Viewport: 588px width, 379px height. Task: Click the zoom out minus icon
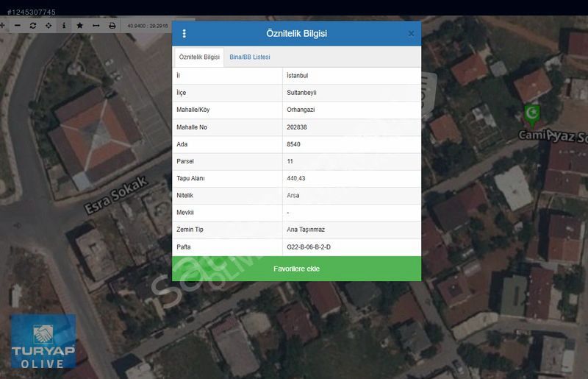click(x=18, y=25)
